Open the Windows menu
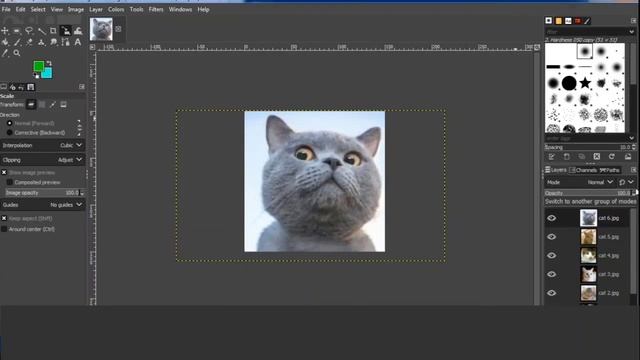 point(180,9)
